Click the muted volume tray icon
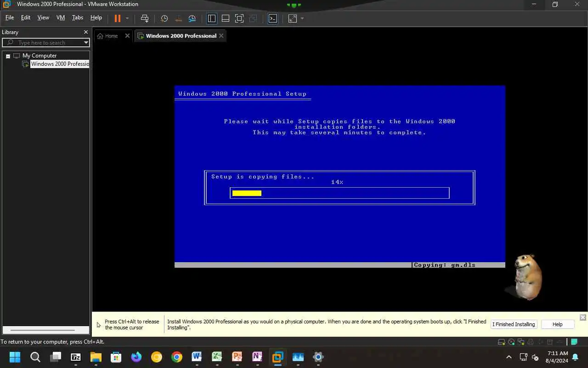This screenshot has width=588, height=368. click(535, 357)
